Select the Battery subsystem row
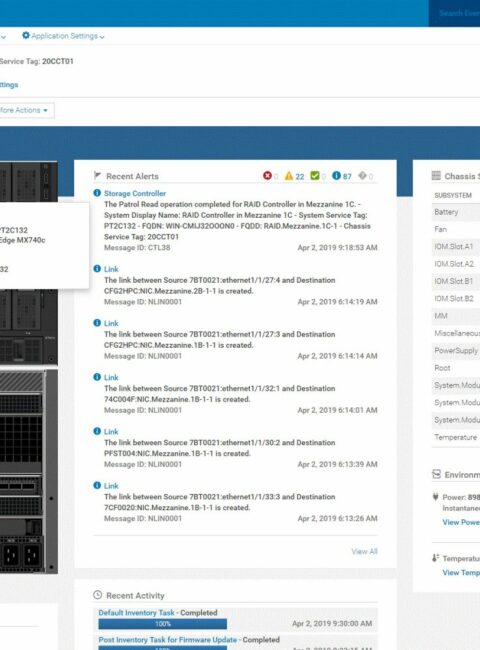The image size is (480, 650). pos(456,212)
